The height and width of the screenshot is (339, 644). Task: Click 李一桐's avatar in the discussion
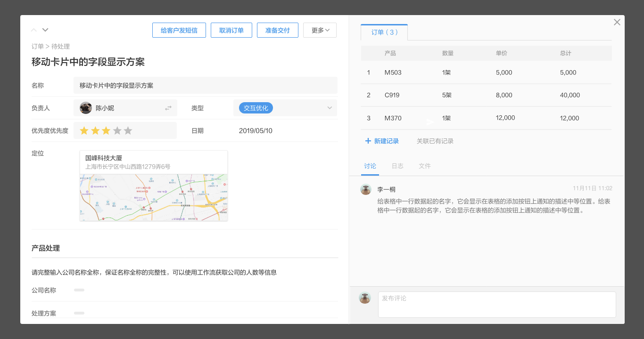366,189
